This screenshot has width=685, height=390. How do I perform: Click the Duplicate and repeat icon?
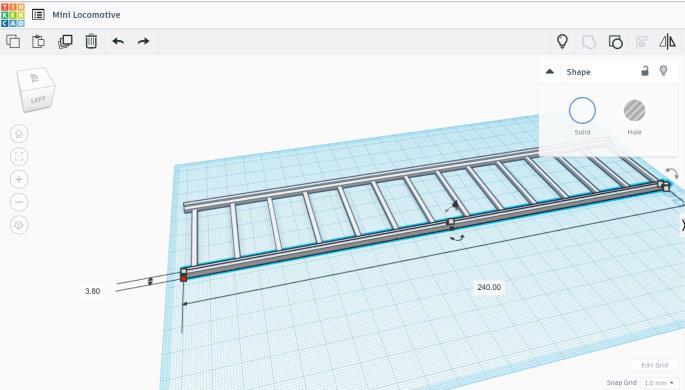pos(65,41)
